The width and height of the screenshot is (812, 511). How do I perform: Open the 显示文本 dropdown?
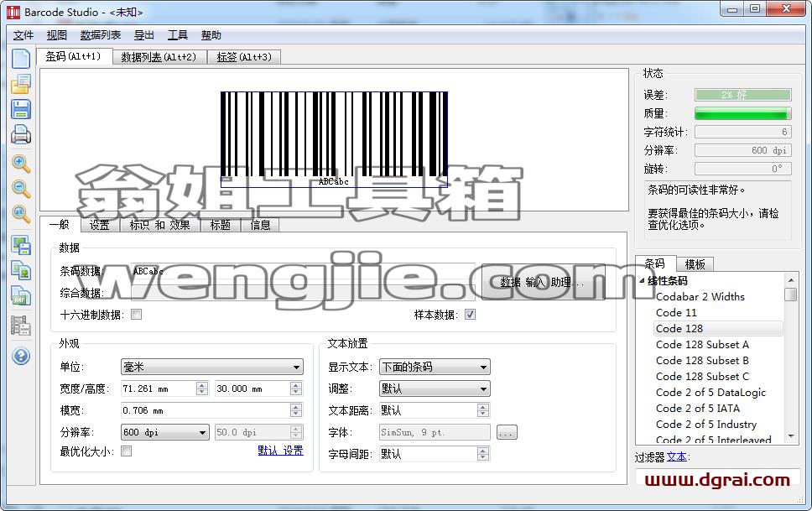435,367
